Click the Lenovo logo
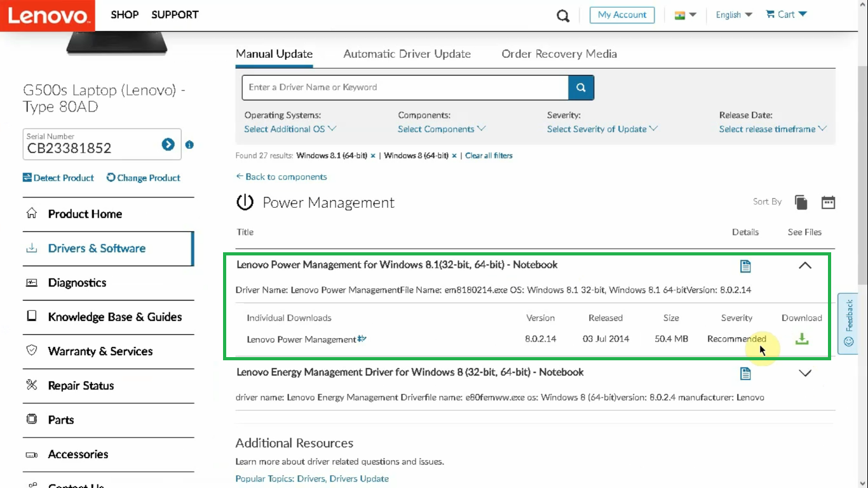 pyautogui.click(x=48, y=15)
